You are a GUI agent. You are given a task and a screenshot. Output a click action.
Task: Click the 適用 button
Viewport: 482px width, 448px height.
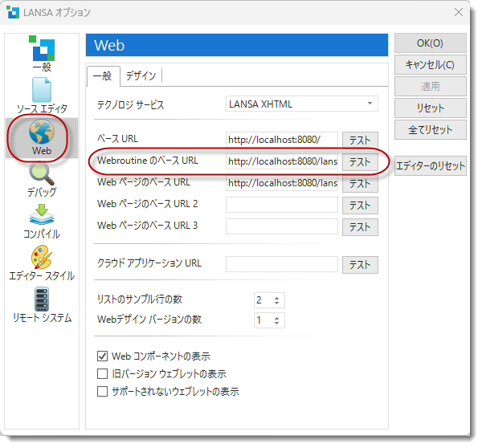click(431, 87)
